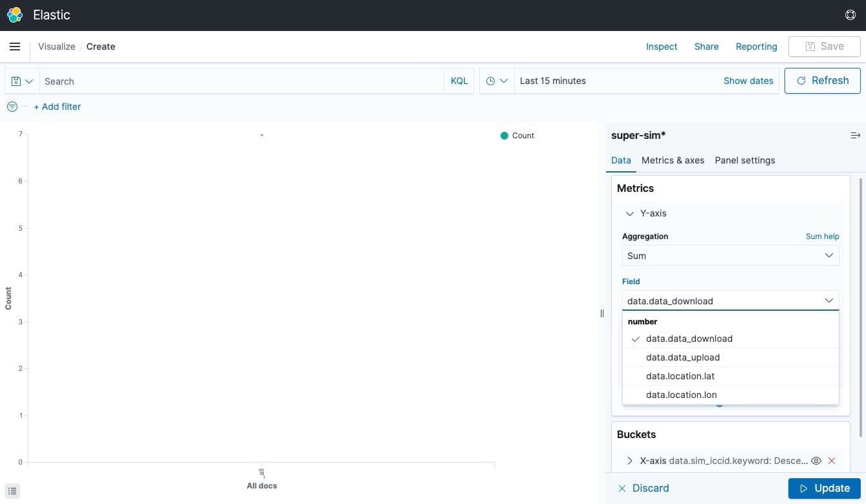The height and width of the screenshot is (504, 866).
Task: Open the help menu icon in header
Action: point(850,15)
